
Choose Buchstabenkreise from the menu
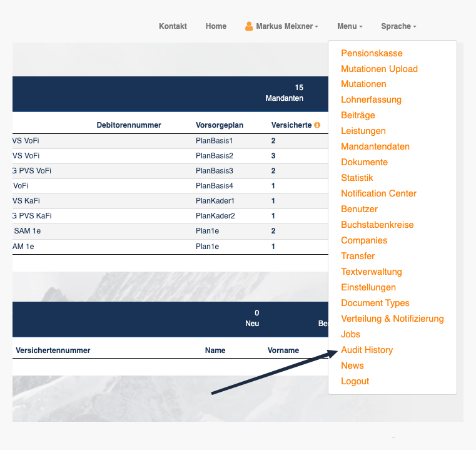(x=377, y=225)
